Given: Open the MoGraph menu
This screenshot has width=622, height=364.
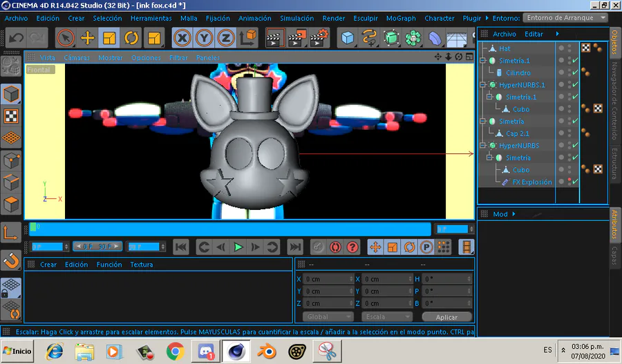Looking at the screenshot, I should tap(401, 18).
